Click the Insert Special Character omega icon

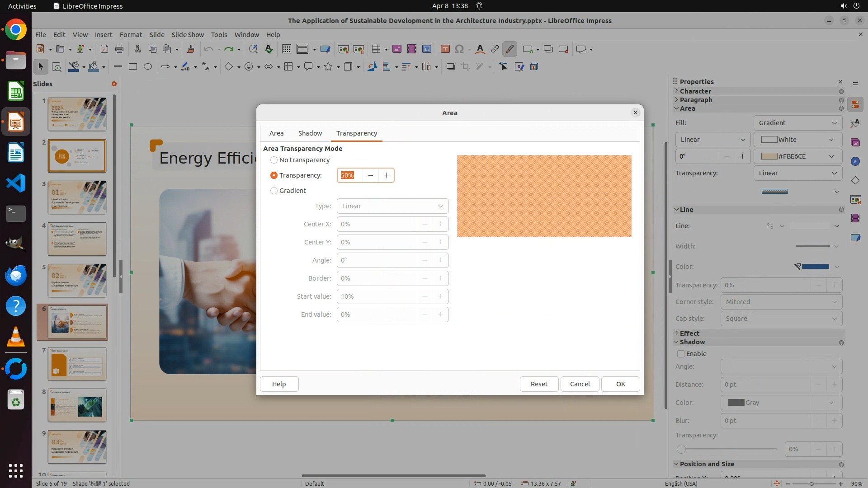(459, 49)
